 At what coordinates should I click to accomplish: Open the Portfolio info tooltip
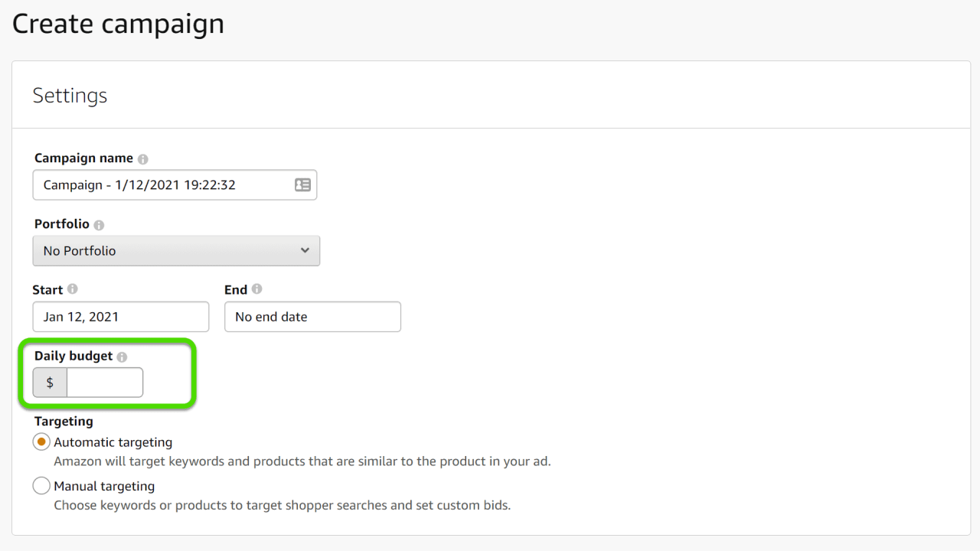99,224
